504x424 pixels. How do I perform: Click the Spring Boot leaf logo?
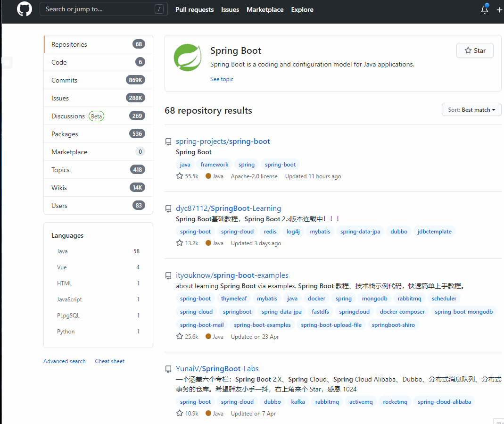188,57
